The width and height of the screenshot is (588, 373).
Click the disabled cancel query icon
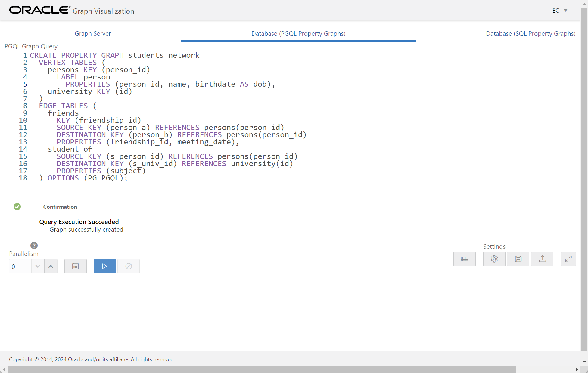click(x=129, y=266)
